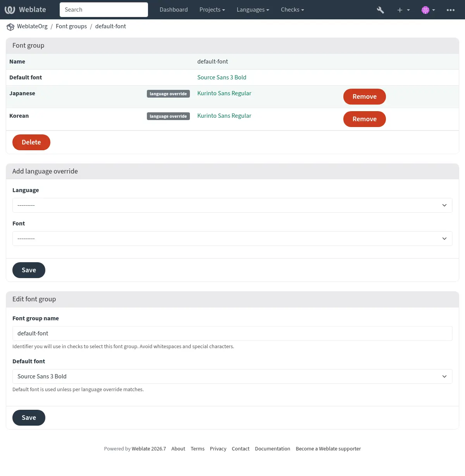Open the Contact footer link

[x=241, y=449]
